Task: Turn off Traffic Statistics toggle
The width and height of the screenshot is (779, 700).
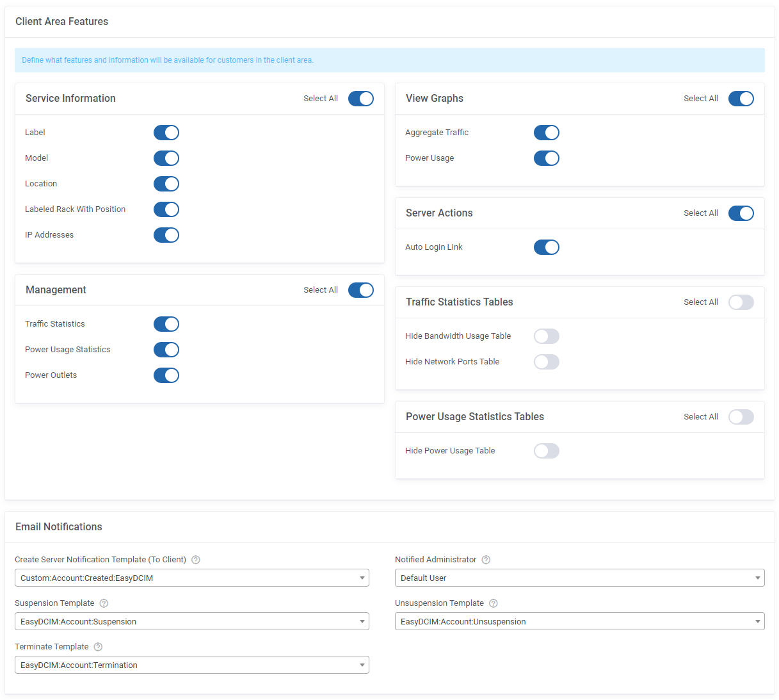Action: (x=166, y=324)
